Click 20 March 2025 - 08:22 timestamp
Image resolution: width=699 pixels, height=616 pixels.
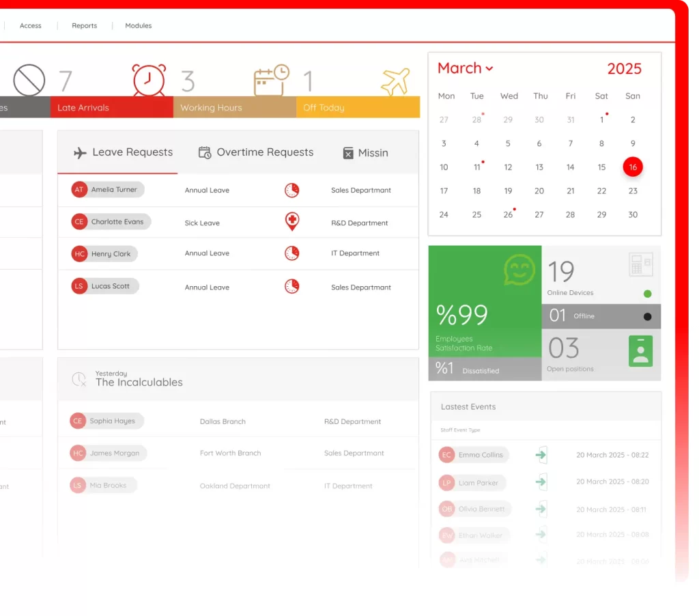612,455
